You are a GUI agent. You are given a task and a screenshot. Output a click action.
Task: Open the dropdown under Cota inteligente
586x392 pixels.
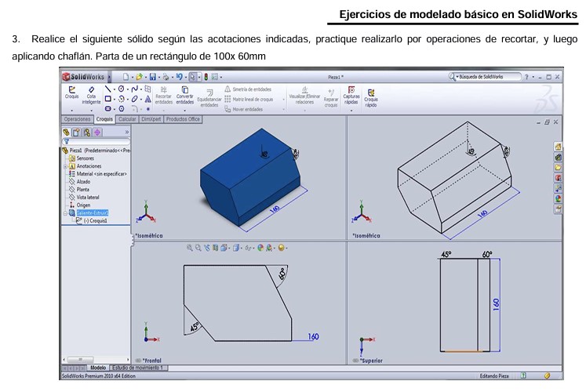coord(91,111)
